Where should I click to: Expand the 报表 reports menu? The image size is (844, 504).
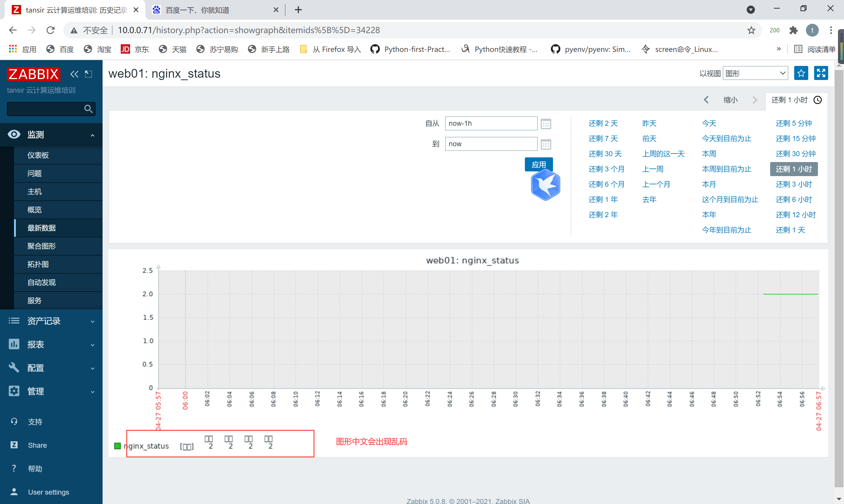[x=51, y=344]
